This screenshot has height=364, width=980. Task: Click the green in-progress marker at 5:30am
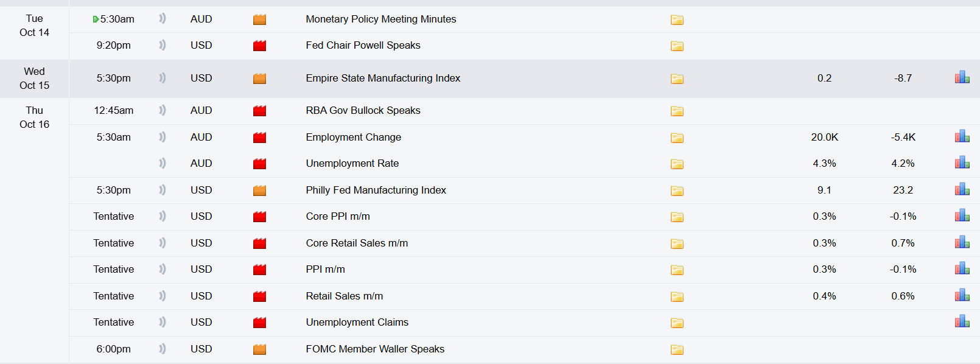pyautogui.click(x=95, y=19)
